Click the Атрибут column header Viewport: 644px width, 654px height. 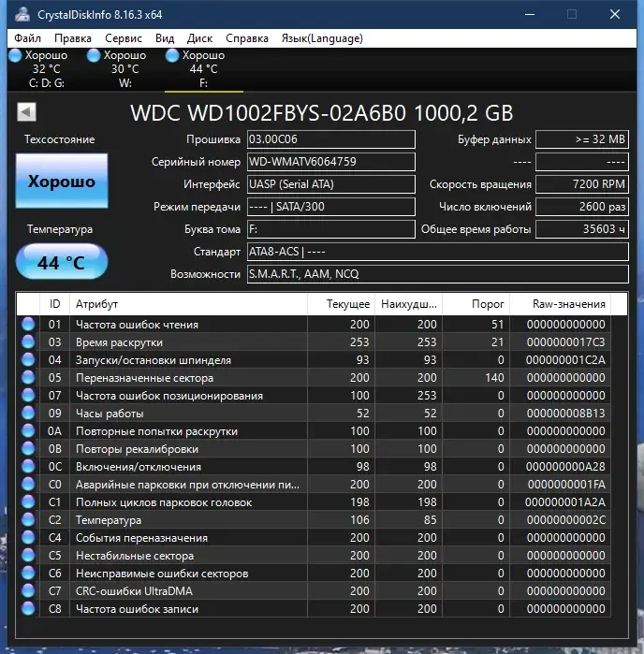189,304
